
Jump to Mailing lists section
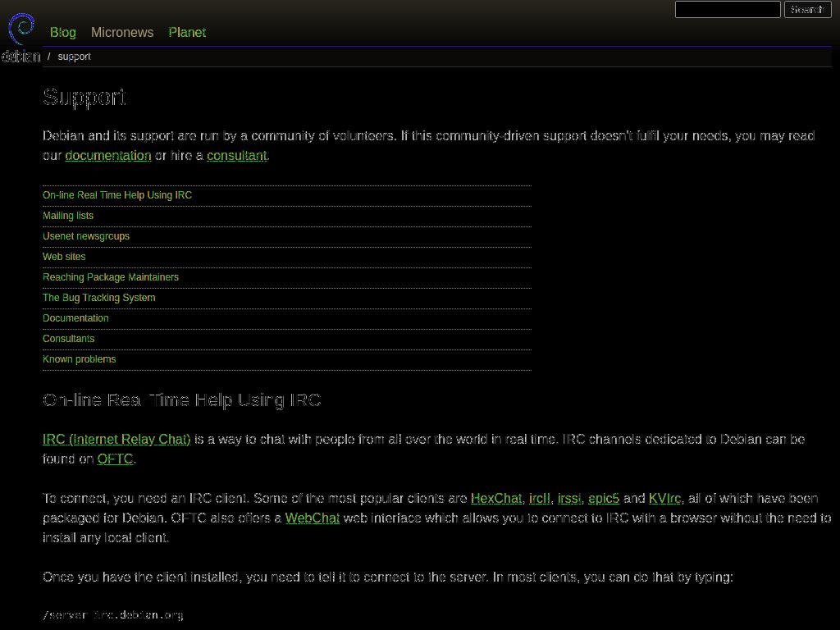click(68, 216)
